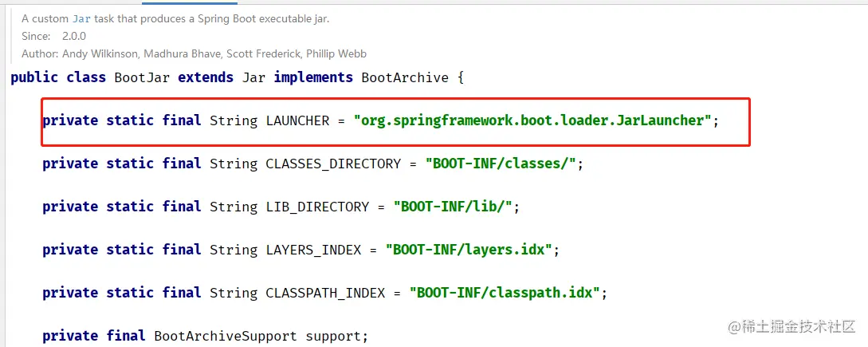Image resolution: width=868 pixels, height=347 pixels.
Task: Click the "BOOT-INF/lib/" string literal
Action: (x=453, y=207)
